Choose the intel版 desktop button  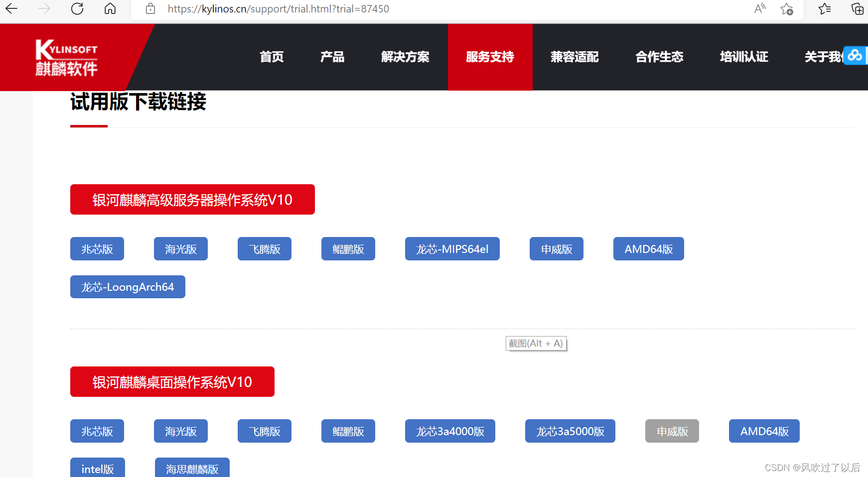tap(98, 468)
